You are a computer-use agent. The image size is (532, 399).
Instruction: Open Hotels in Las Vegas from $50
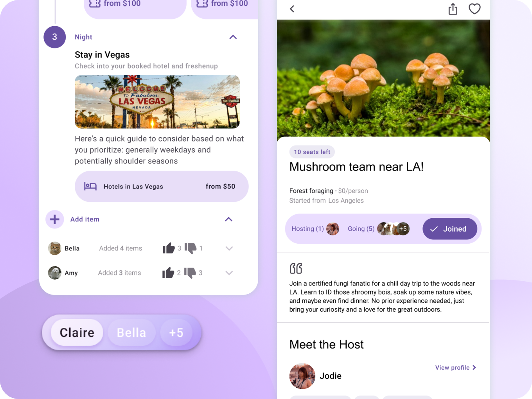tap(162, 187)
